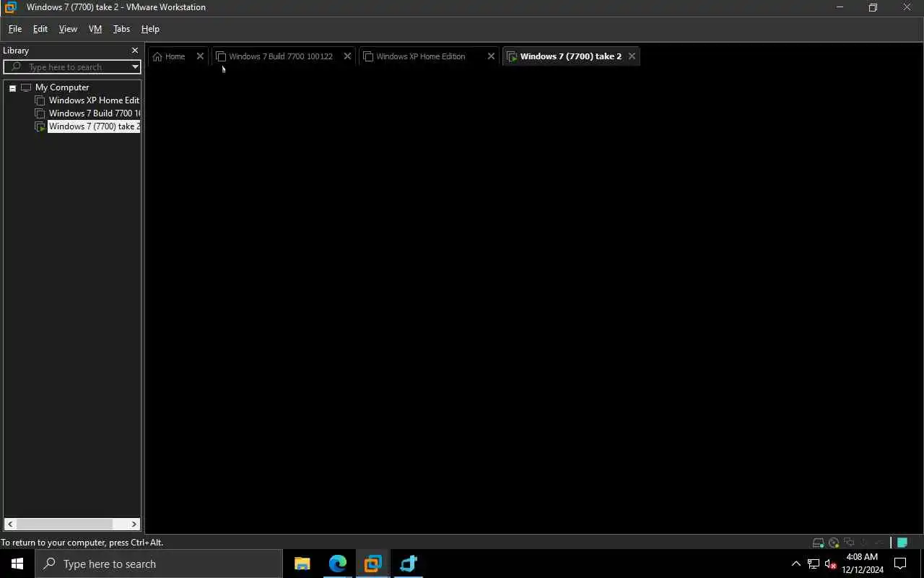Click library scrollbar left arrow
Image resolution: width=924 pixels, height=578 pixels.
click(10, 525)
